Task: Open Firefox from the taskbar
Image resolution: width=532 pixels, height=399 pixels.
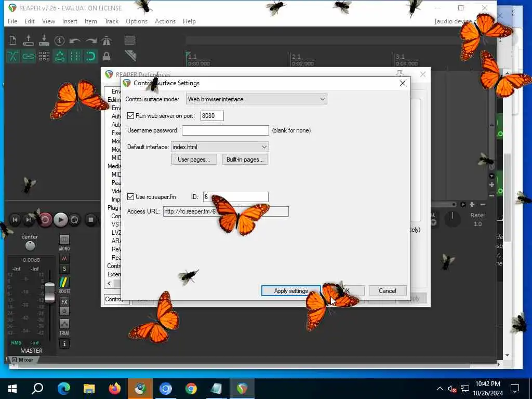Action: pos(115,389)
